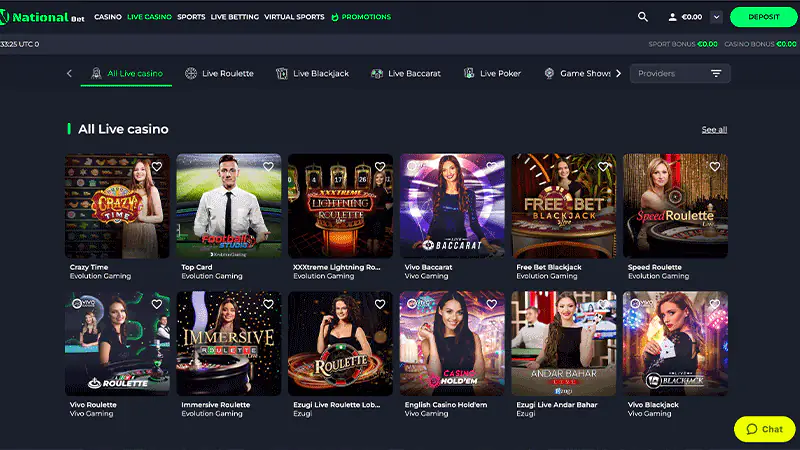Open the Providers dropdown

point(680,73)
